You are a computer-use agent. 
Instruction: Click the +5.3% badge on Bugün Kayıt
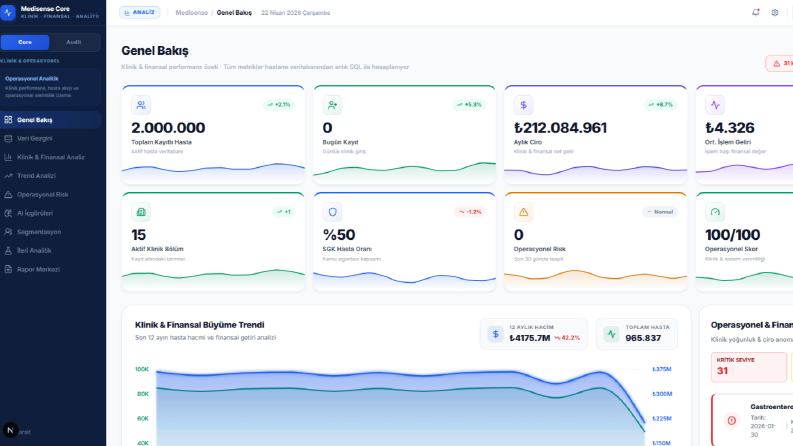(x=470, y=105)
